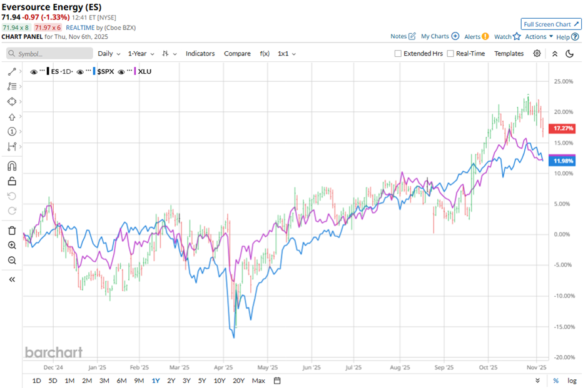The image size is (588, 388).
Task: Zoom in with the plus magnifier
Action: point(12,246)
